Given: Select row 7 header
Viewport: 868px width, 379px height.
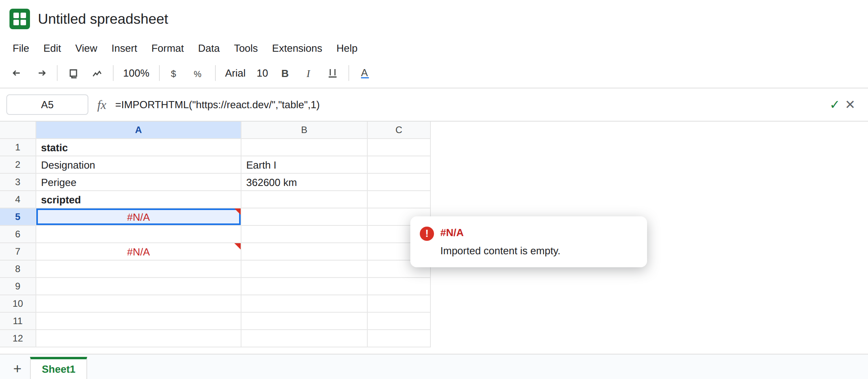Looking at the screenshot, I should (18, 251).
